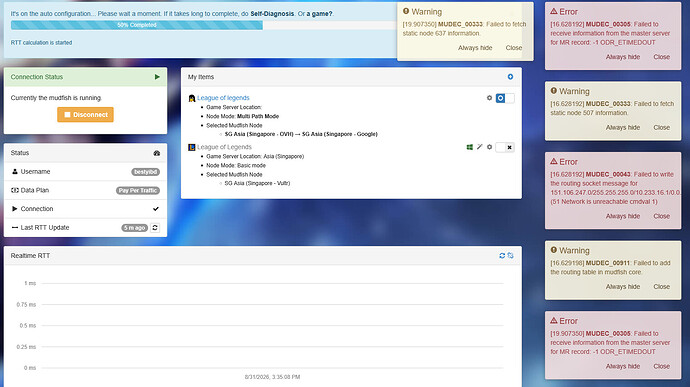Click the Connection Status panel title

(x=37, y=77)
